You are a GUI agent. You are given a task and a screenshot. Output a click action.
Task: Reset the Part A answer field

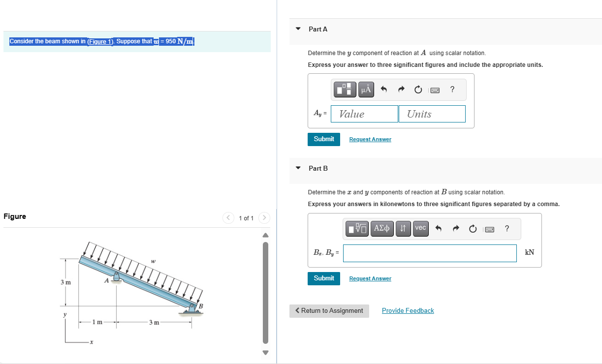(418, 90)
